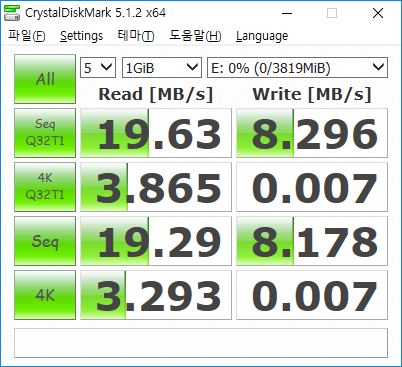Click the CrystalDiskMark title bar icon
The image size is (402, 367).
click(x=12, y=13)
